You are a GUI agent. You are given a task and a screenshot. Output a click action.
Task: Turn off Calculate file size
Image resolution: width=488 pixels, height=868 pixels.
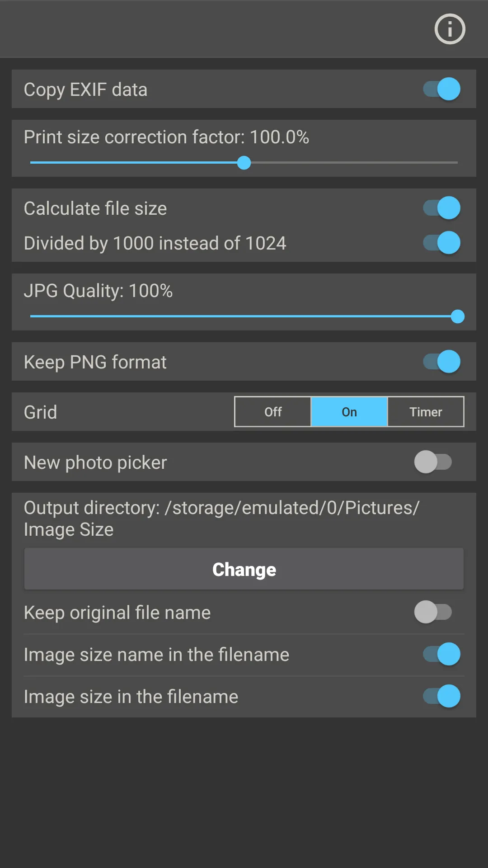[x=441, y=208]
